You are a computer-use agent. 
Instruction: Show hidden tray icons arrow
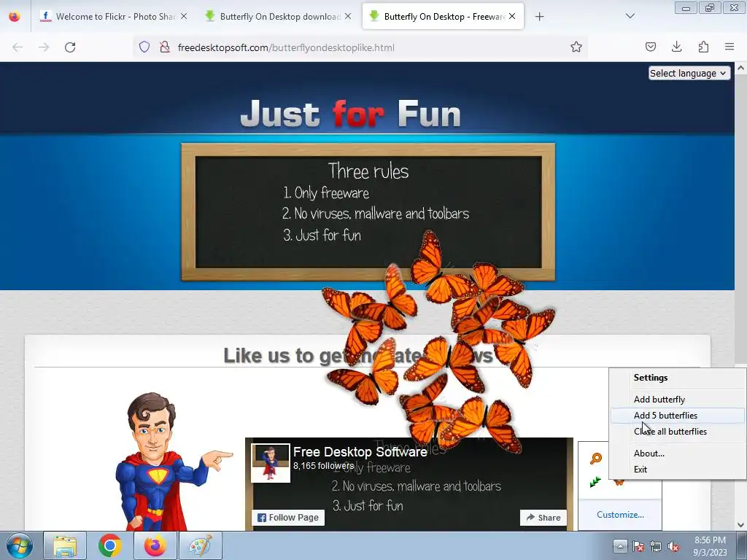click(620, 546)
